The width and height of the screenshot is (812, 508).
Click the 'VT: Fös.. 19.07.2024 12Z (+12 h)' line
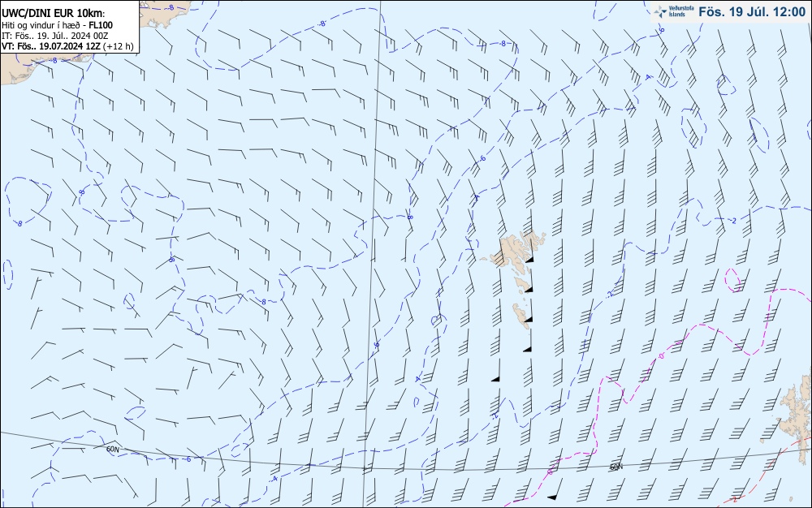67,46
